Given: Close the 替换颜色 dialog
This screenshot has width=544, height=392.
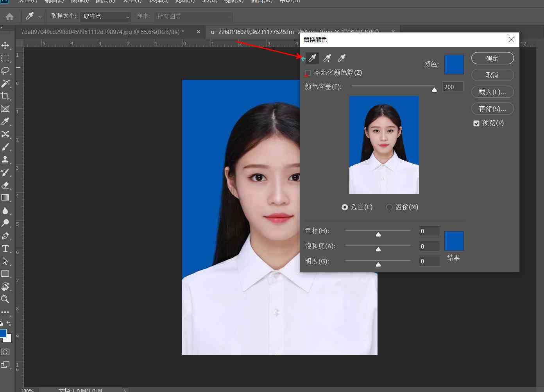Looking at the screenshot, I should coord(511,39).
